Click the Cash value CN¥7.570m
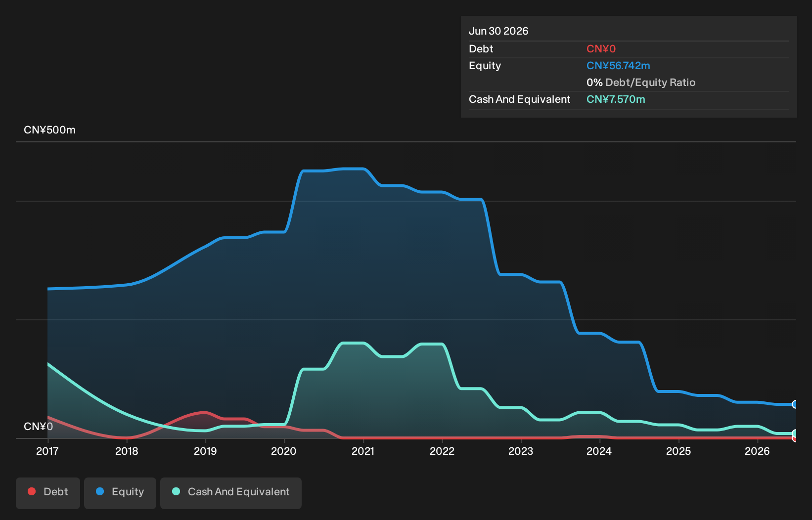 coord(616,99)
